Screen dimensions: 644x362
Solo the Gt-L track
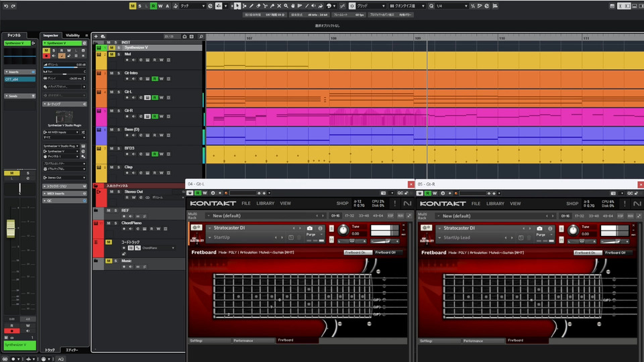pos(118,92)
